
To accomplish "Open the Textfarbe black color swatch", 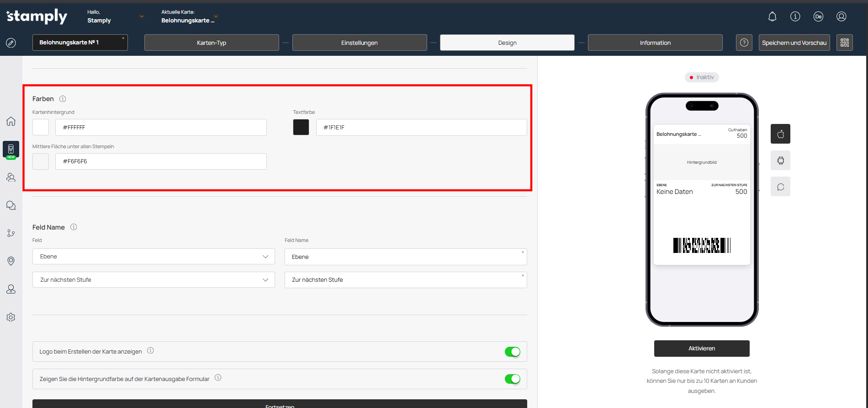I will coord(301,127).
